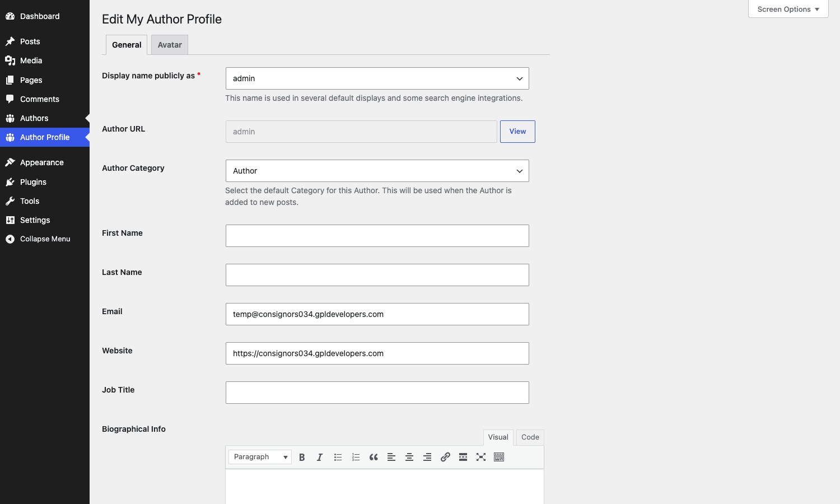This screenshot has height=504, width=840.
Task: Align bio text right
Action: click(x=427, y=457)
